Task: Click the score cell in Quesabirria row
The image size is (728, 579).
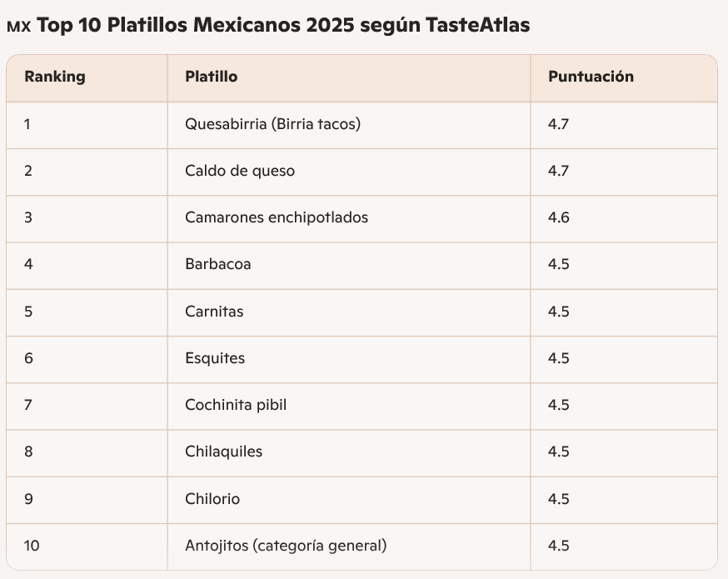Action: tap(558, 124)
